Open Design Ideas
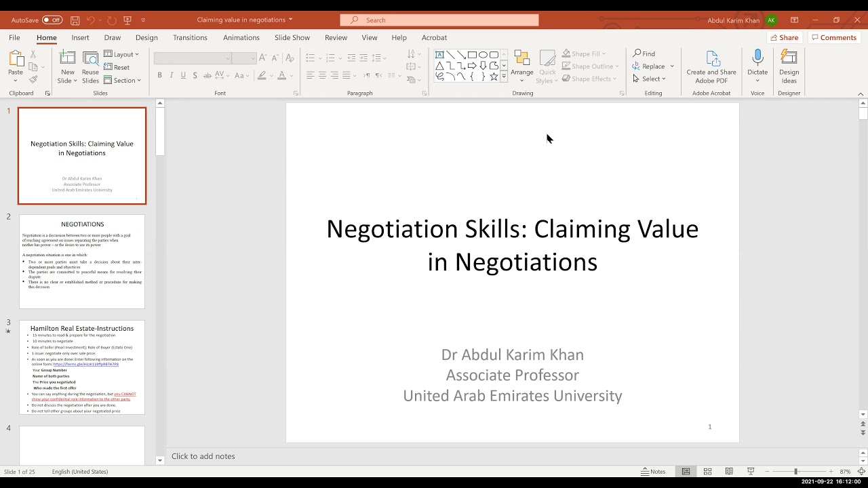868x488 pixels. click(789, 66)
